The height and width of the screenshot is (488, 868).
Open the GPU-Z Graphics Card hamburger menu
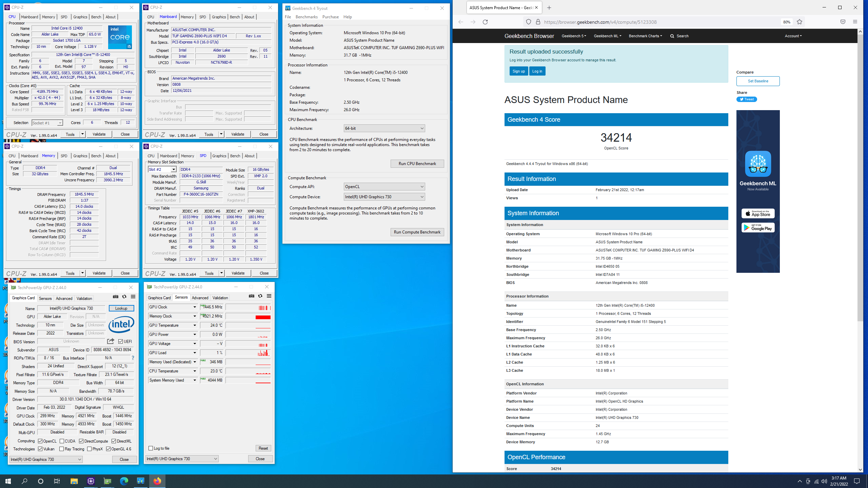[133, 297]
